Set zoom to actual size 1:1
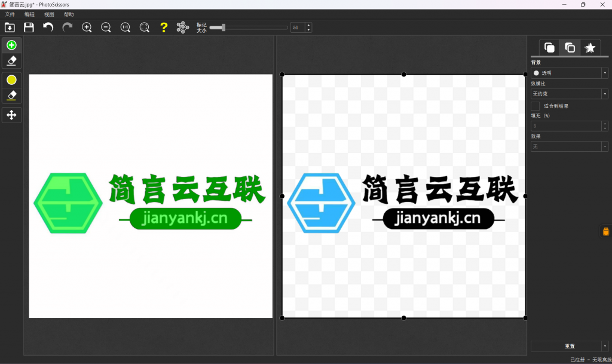The height and width of the screenshot is (364, 612). click(126, 27)
